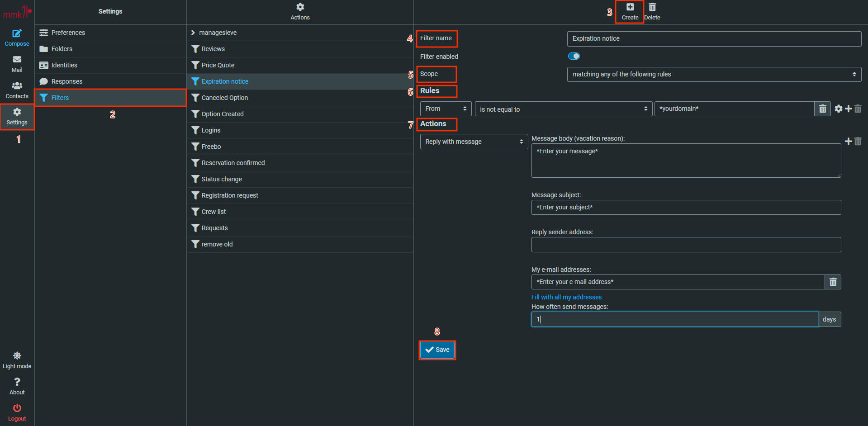
Task: Select the Reviews filter
Action: [x=300, y=49]
